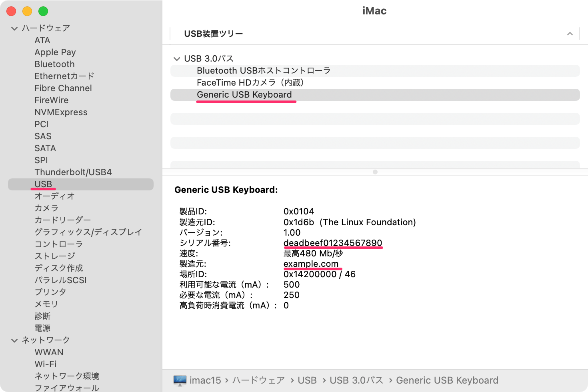This screenshot has width=588, height=392.
Task: Open Apple Pay in the sidebar
Action: (x=55, y=52)
